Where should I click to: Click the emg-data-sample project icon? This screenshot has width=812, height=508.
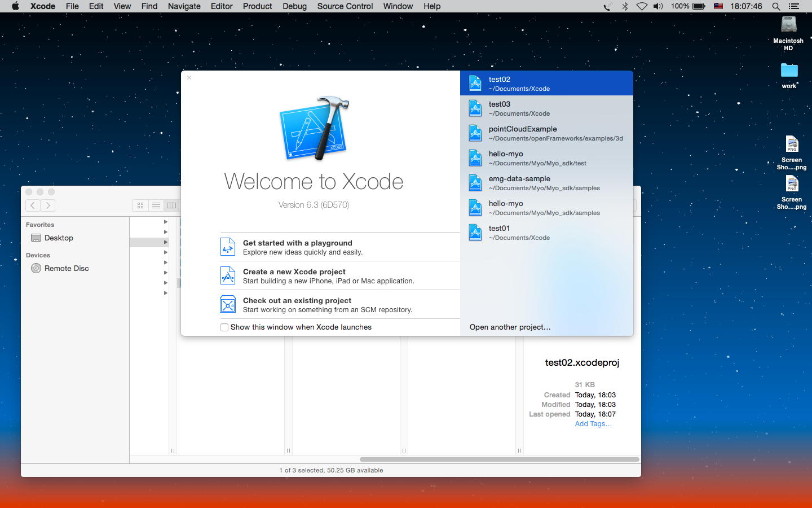tap(475, 183)
